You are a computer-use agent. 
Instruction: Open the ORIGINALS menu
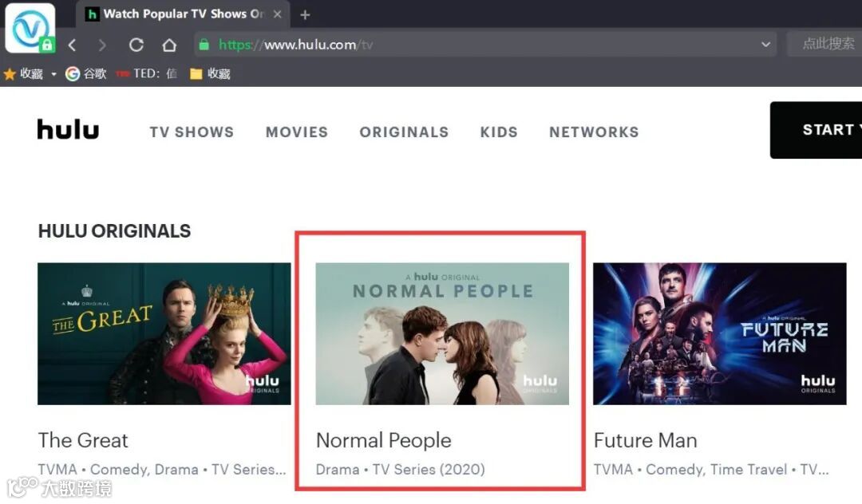point(404,132)
